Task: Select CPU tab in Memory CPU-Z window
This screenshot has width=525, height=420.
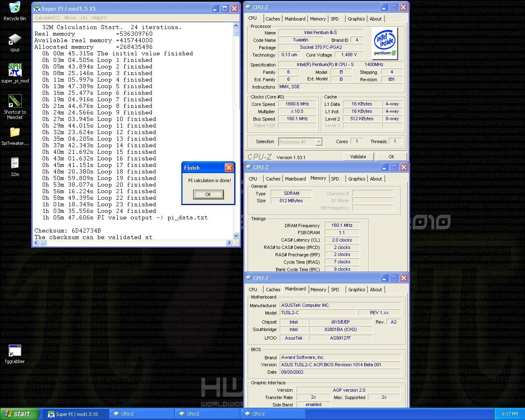Action: tap(253, 179)
